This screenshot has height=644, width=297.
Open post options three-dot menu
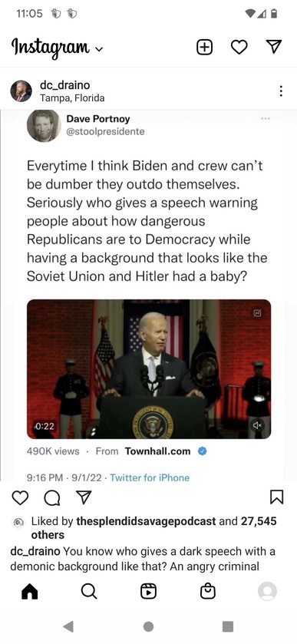pyautogui.click(x=281, y=91)
